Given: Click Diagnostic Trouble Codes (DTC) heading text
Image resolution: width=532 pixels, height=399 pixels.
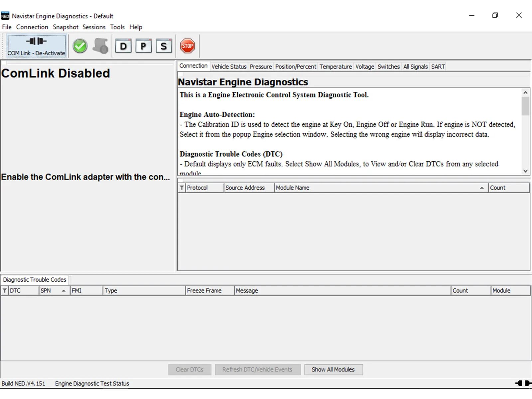Looking at the screenshot, I should point(231,154).
